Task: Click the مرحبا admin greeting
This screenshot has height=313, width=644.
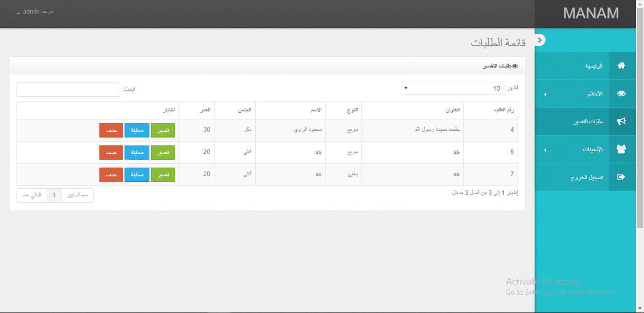Action: (x=38, y=11)
